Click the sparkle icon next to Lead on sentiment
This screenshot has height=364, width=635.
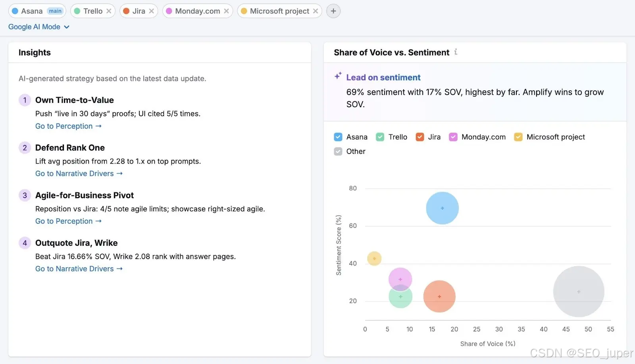[338, 76]
